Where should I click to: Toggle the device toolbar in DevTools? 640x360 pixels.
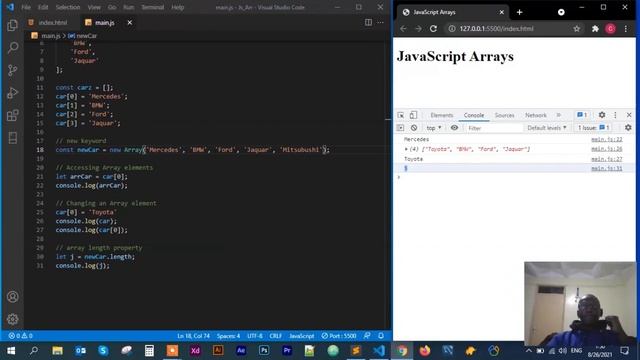(x=413, y=115)
